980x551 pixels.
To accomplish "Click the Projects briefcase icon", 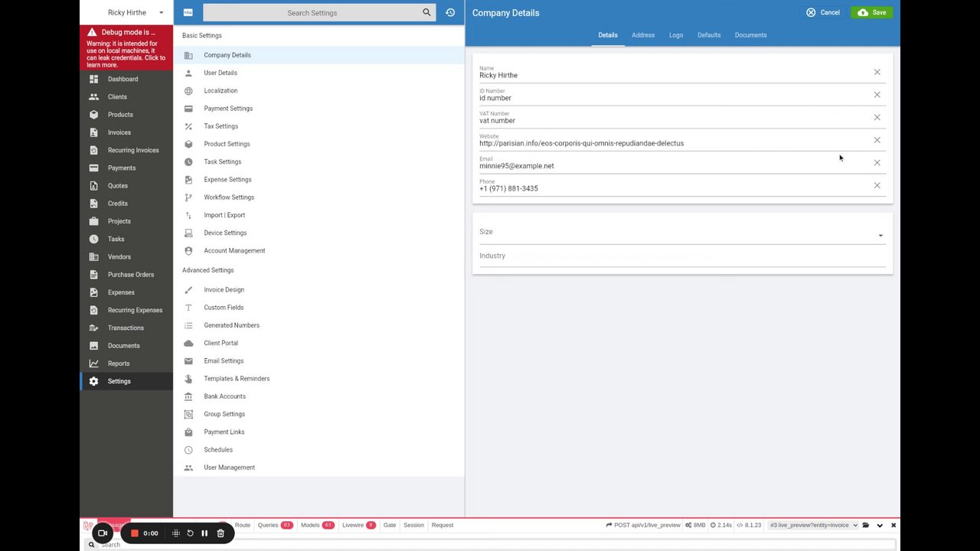I will (93, 221).
